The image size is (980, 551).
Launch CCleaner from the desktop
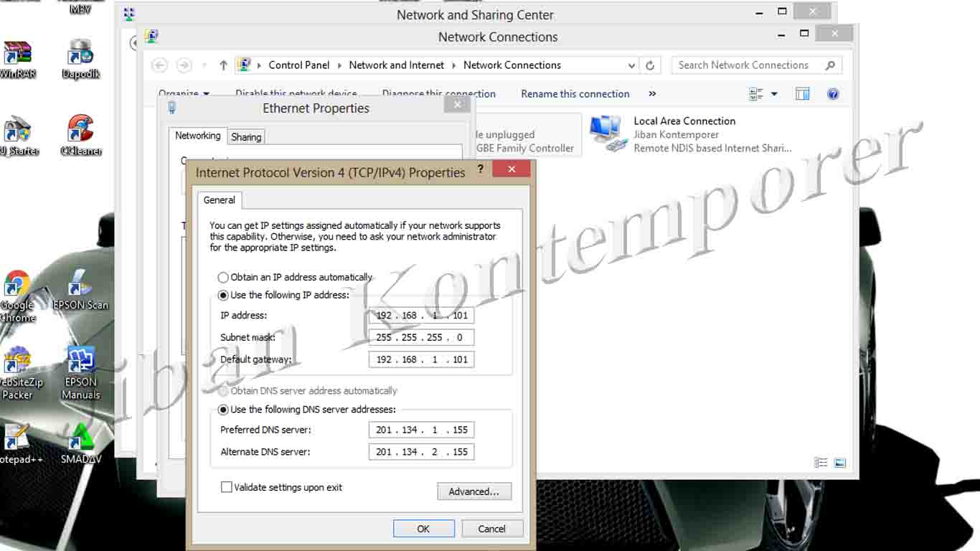click(x=80, y=136)
